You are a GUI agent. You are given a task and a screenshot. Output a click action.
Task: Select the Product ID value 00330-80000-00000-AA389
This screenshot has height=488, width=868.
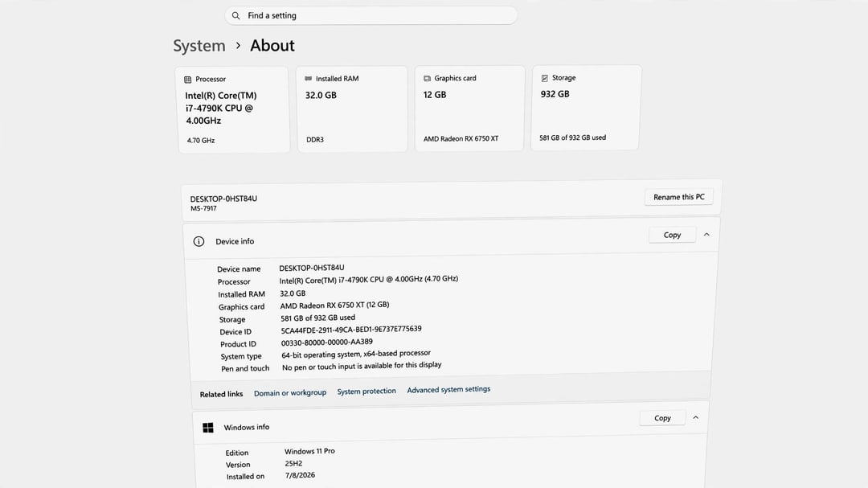click(x=326, y=342)
